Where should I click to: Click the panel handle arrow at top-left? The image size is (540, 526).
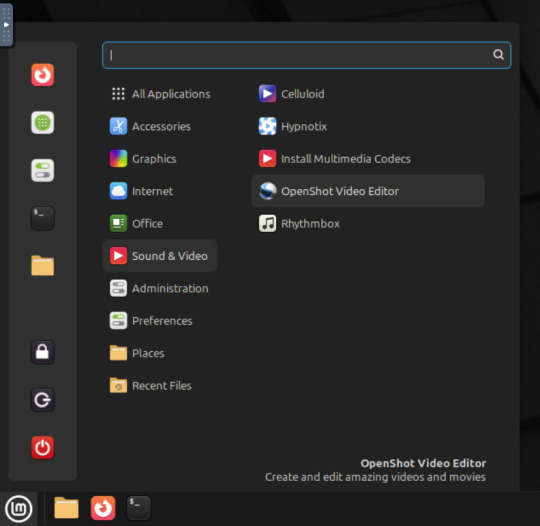pos(6,24)
